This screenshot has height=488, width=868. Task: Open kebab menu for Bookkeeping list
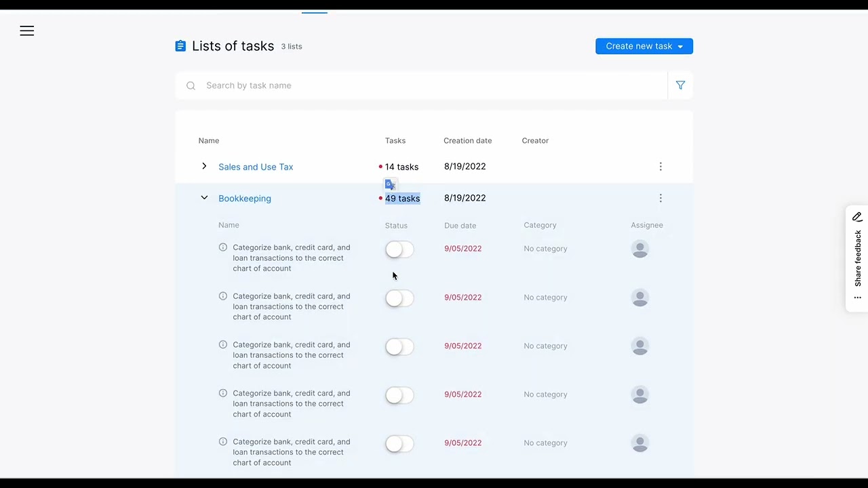(x=660, y=198)
